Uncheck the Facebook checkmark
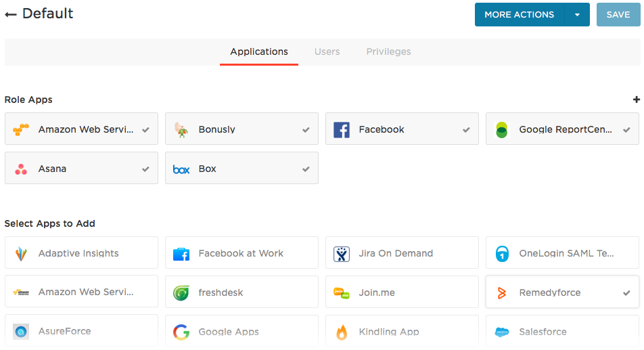This screenshot has width=644, height=350. 465,130
